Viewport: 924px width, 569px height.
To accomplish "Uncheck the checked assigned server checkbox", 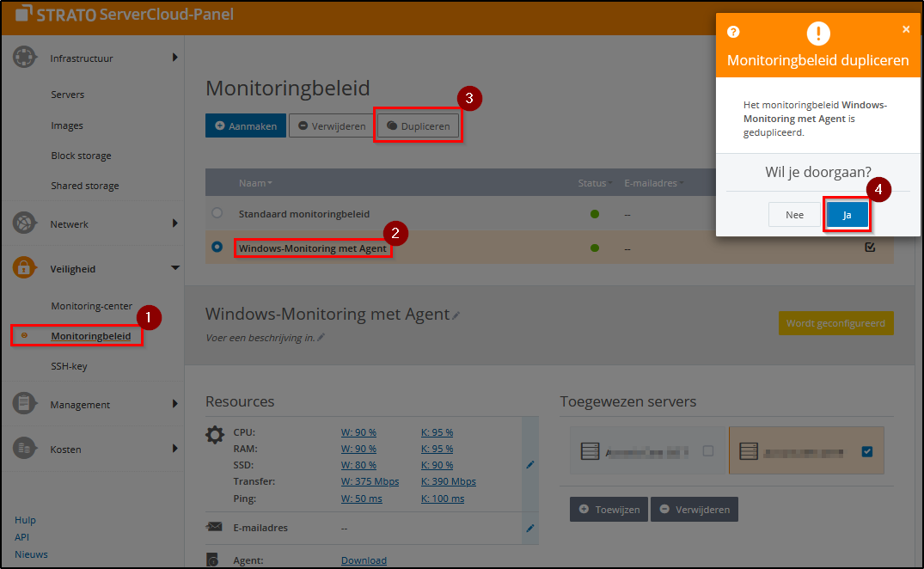I will click(866, 451).
